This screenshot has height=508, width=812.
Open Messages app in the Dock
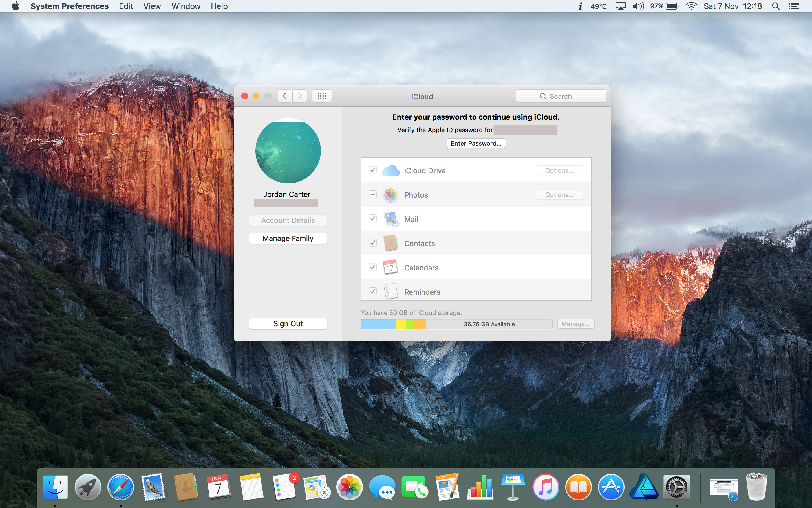pyautogui.click(x=382, y=487)
